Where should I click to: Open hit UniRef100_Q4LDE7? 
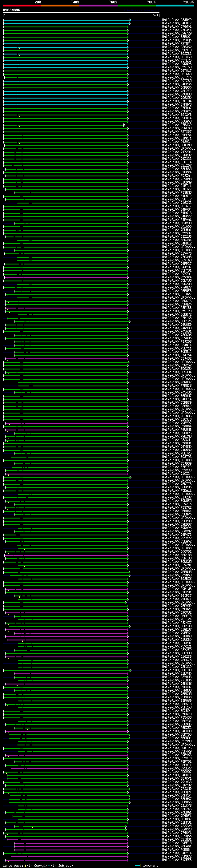tap(177, 23)
